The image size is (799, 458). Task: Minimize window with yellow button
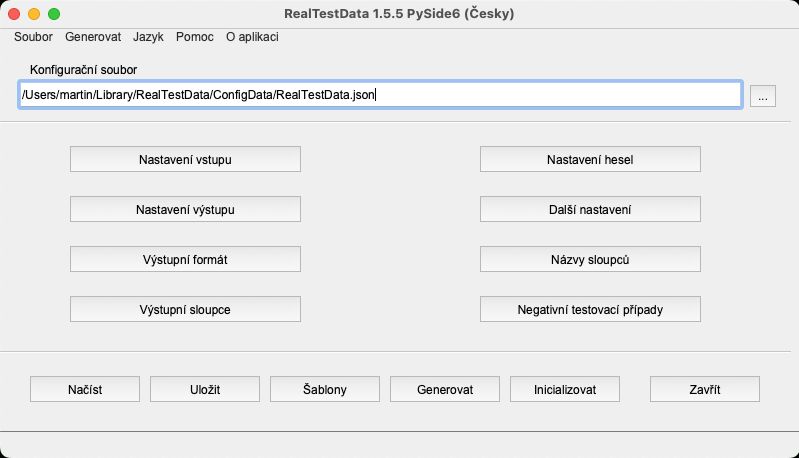[x=34, y=14]
